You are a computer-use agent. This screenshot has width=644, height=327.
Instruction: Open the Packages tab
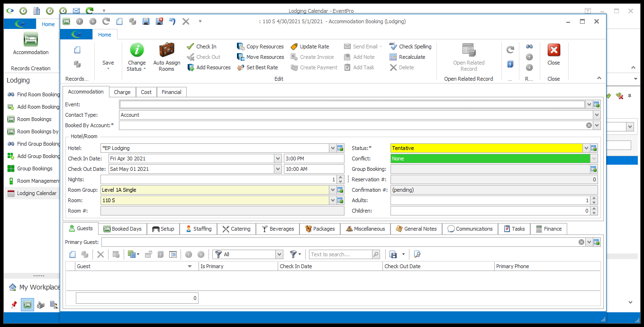[x=320, y=229]
